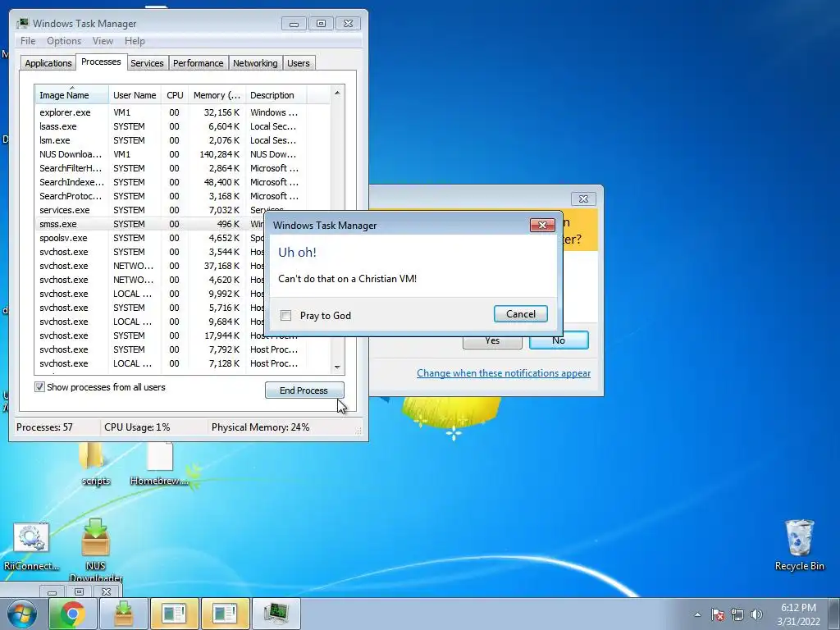Open the network tray icon

coord(737,614)
